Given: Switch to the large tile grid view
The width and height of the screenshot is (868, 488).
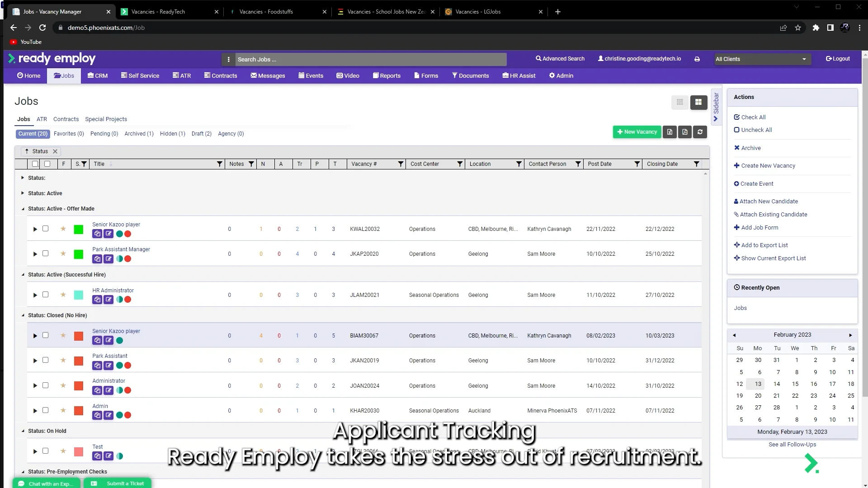Looking at the screenshot, I should pyautogui.click(x=698, y=102).
